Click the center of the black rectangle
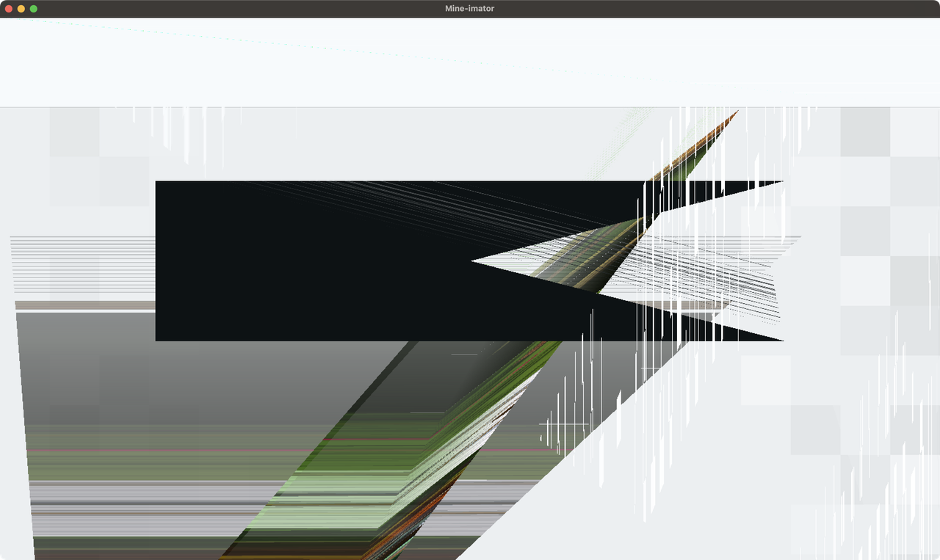 [330, 261]
